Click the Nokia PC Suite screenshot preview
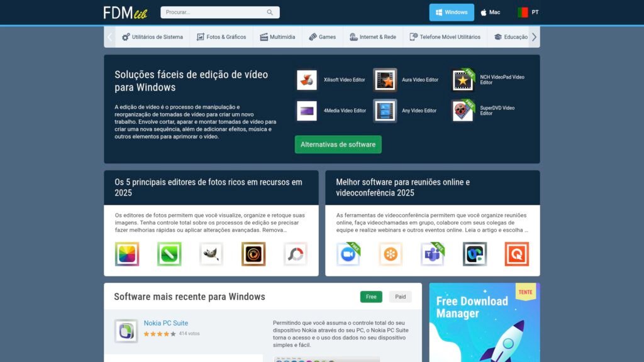The height and width of the screenshot is (362, 644). point(327,359)
